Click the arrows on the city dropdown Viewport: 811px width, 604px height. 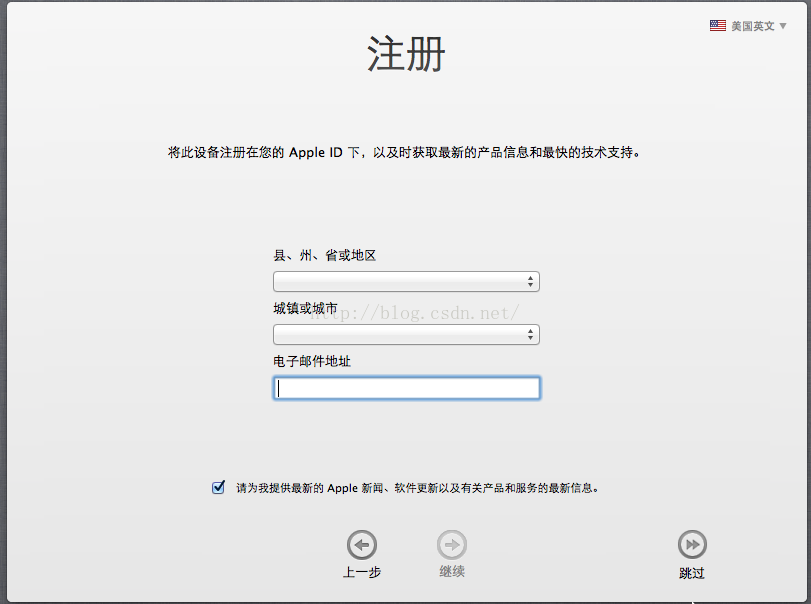tap(531, 335)
